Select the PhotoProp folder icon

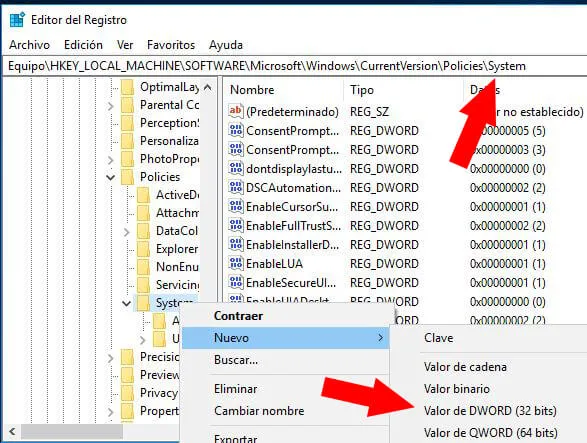click(x=128, y=159)
